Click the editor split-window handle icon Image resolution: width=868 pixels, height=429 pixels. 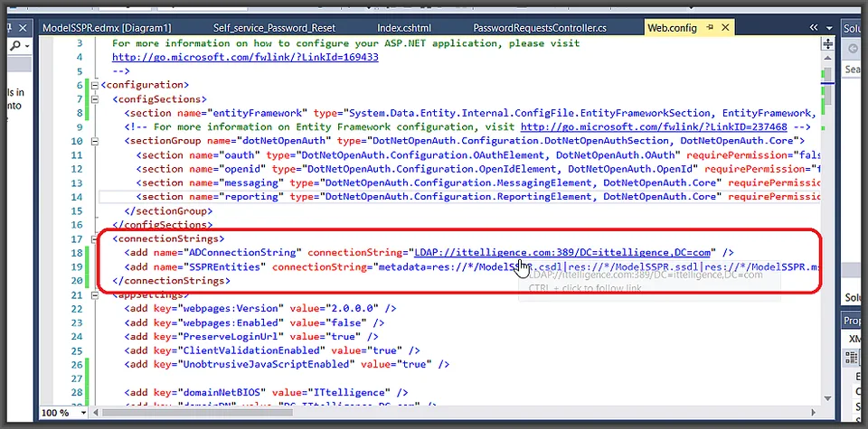click(x=828, y=43)
